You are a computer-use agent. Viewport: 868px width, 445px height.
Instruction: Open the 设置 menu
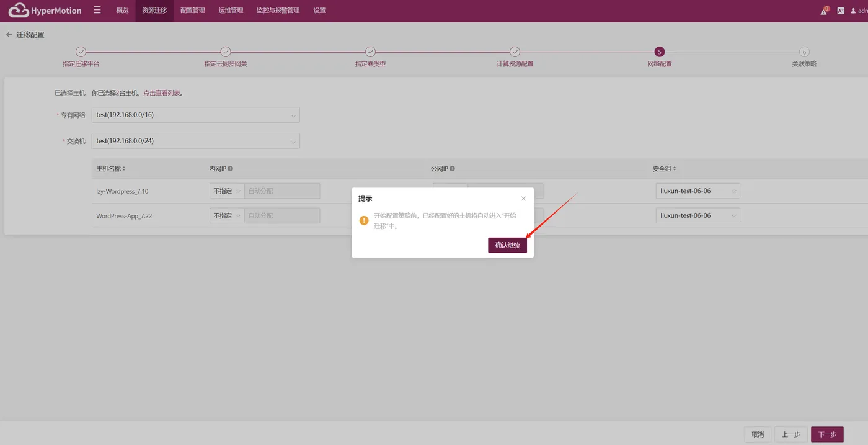319,11
